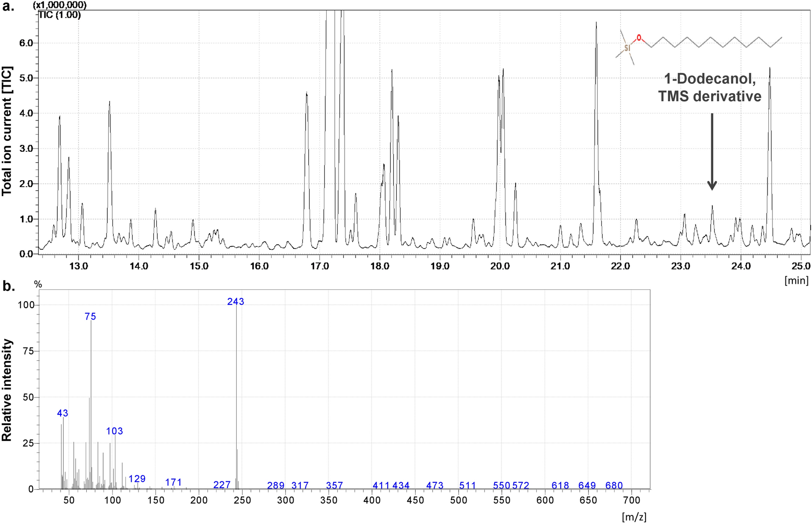Click the 25 tick on the intensity axis
Screen dimensions: 812x524
pos(28,443)
